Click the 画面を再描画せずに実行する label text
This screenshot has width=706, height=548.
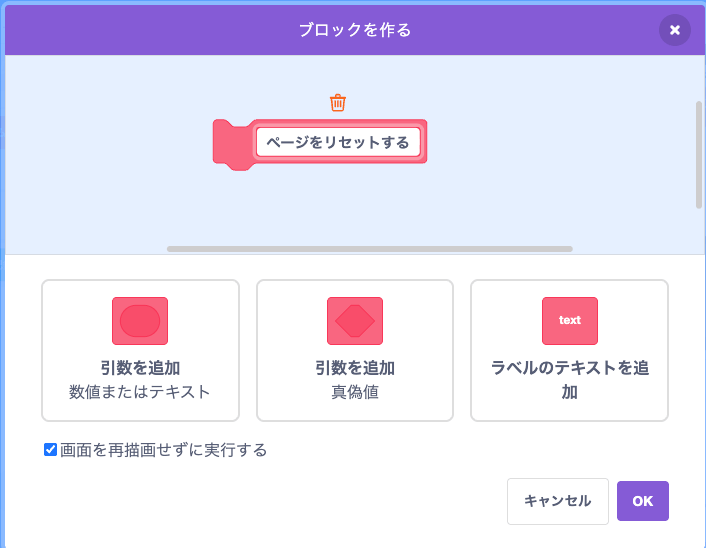[x=163, y=450]
